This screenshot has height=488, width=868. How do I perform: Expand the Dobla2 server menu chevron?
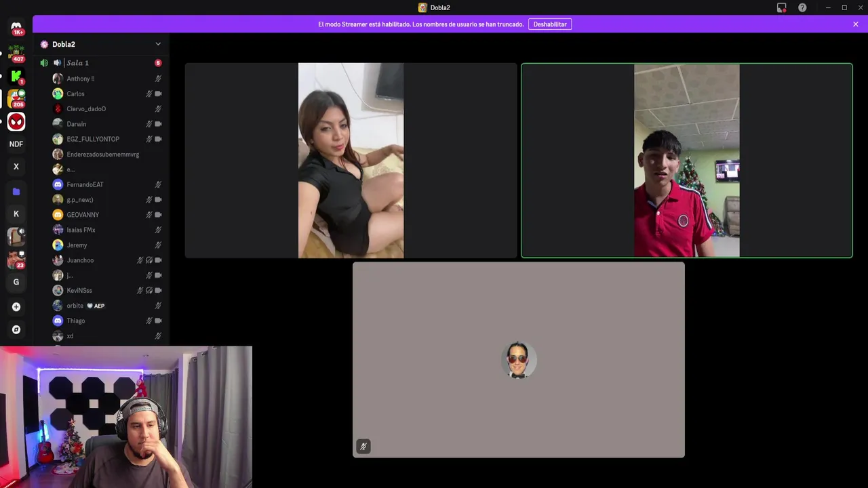click(158, 44)
